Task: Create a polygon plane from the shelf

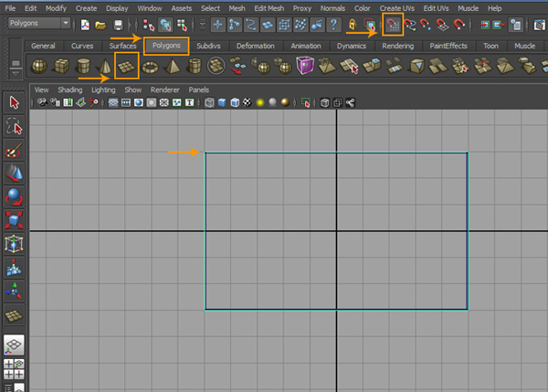Action: click(x=127, y=66)
